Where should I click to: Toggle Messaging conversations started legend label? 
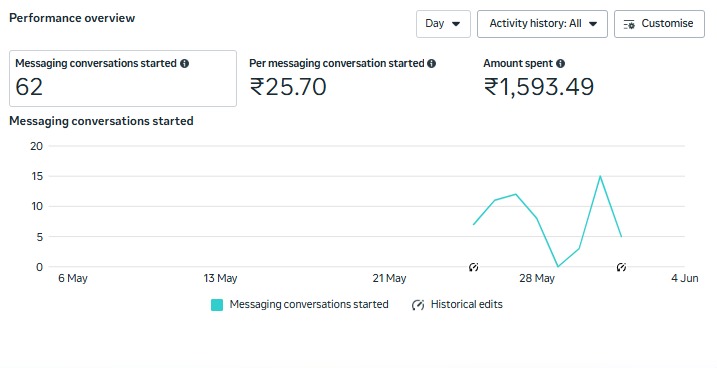(309, 304)
